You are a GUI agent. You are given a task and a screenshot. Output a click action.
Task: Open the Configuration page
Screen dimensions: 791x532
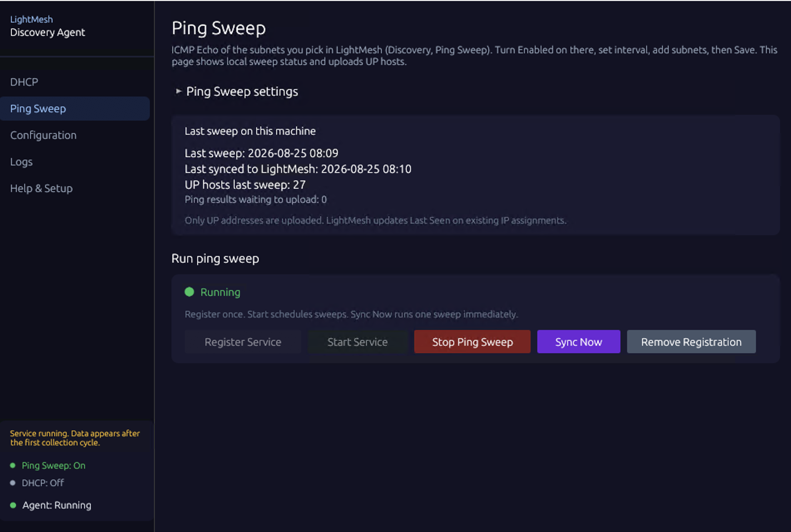tap(43, 135)
